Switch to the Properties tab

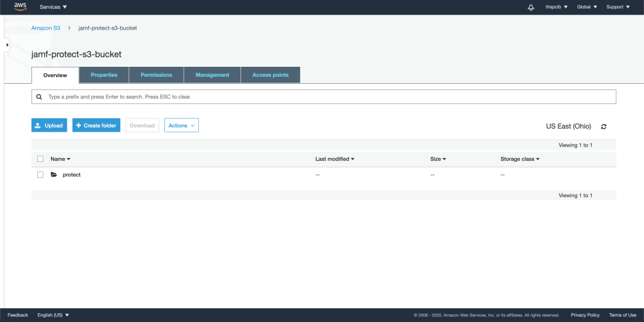pyautogui.click(x=104, y=75)
